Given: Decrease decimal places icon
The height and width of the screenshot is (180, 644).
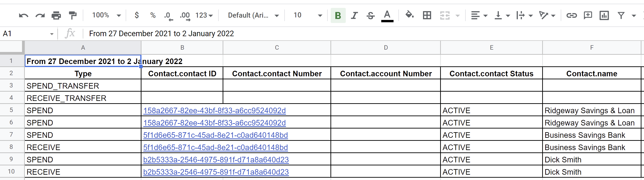Looking at the screenshot, I should coord(169,16).
